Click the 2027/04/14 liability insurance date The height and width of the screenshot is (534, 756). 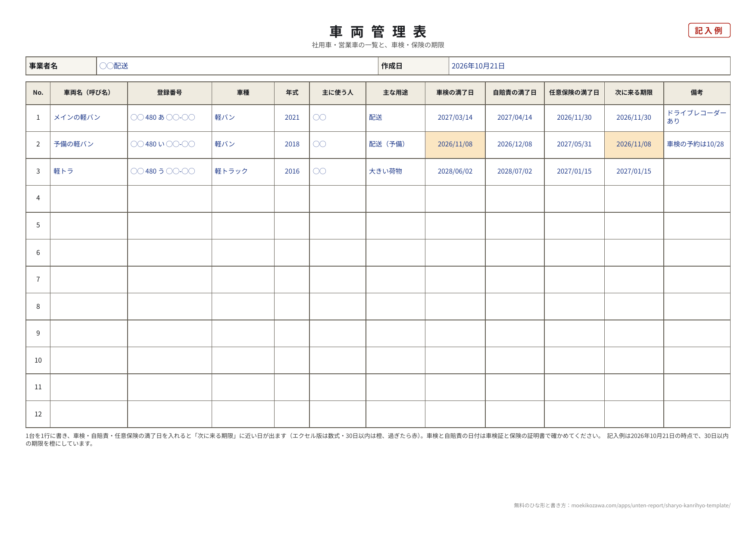[x=515, y=118]
